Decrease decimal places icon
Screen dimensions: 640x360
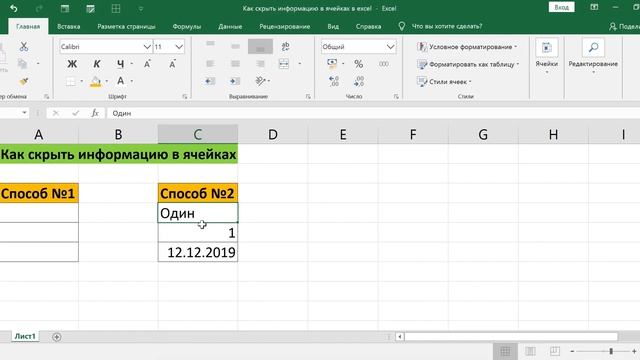tap(359, 81)
